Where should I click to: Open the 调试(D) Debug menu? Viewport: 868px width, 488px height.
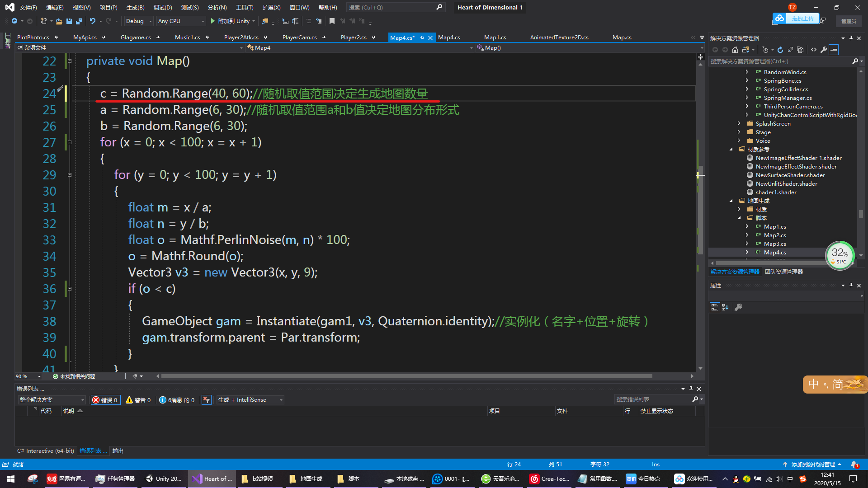(x=163, y=8)
